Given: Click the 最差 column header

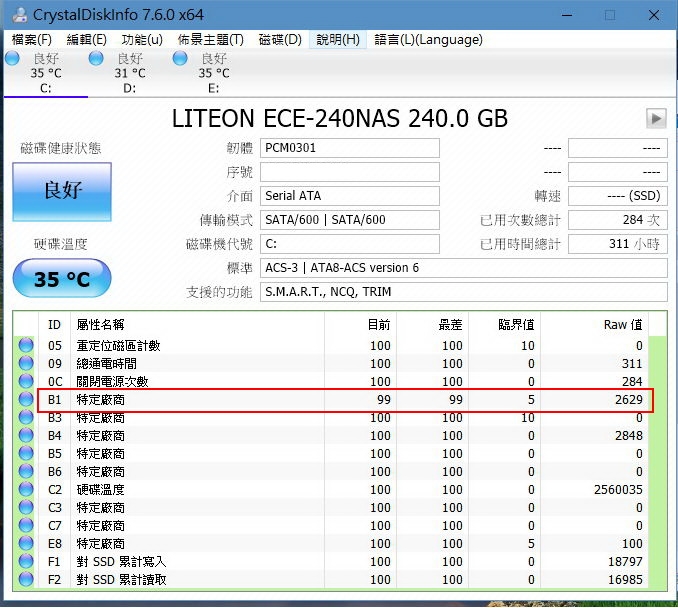Looking at the screenshot, I should click(x=432, y=324).
